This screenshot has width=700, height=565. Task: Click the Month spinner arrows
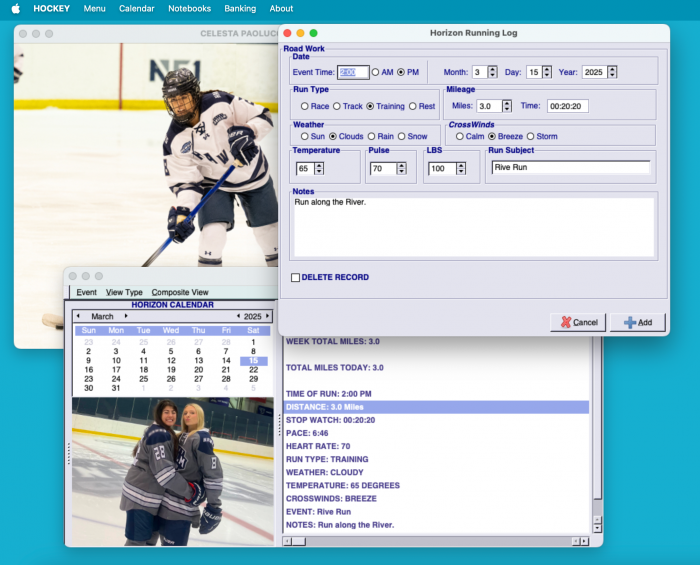(492, 72)
